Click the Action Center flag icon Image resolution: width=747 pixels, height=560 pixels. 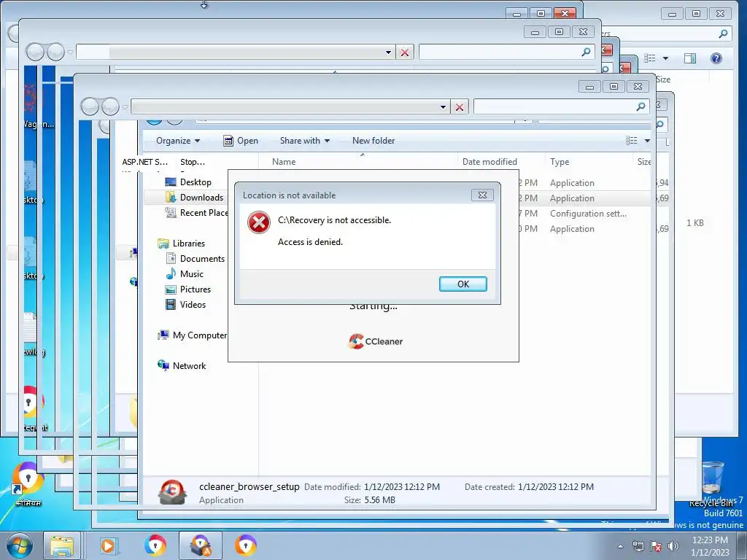(656, 546)
